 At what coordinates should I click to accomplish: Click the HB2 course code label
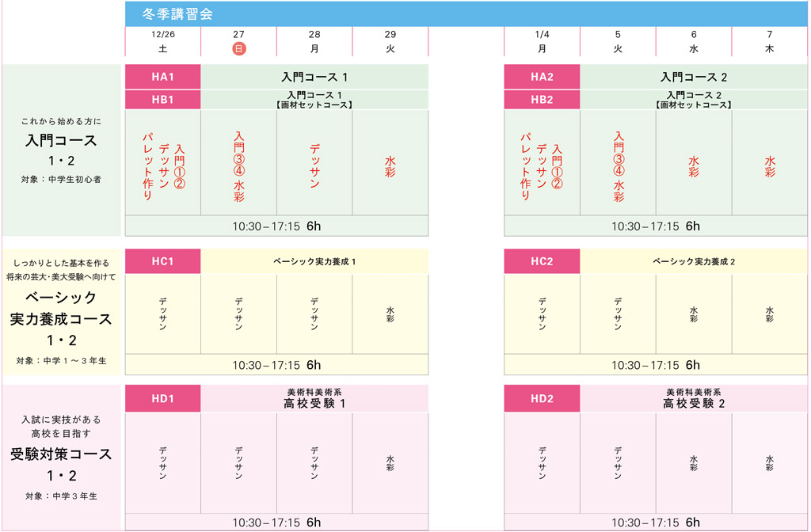coord(542,100)
